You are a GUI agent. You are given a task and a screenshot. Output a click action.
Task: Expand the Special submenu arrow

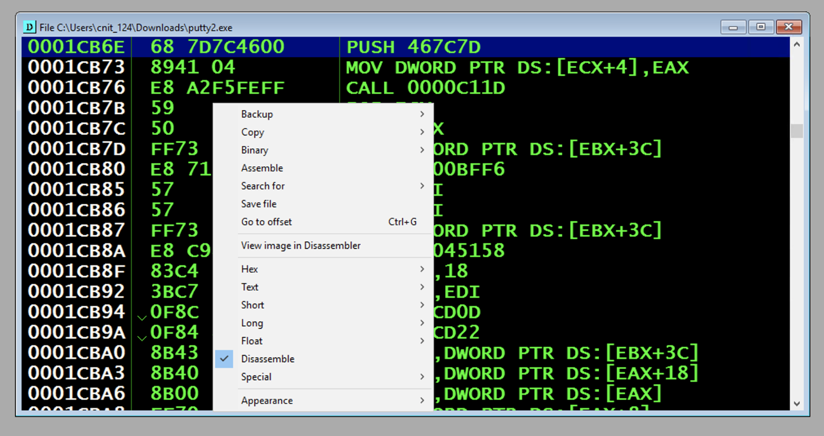click(422, 377)
